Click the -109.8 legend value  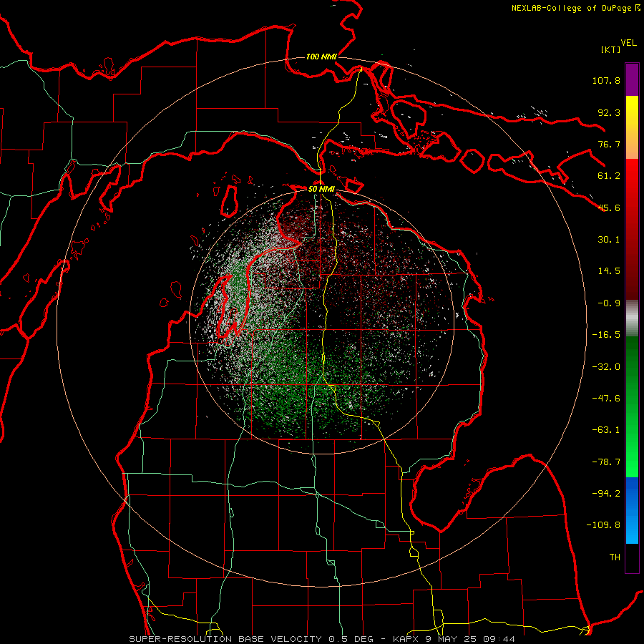(x=603, y=525)
